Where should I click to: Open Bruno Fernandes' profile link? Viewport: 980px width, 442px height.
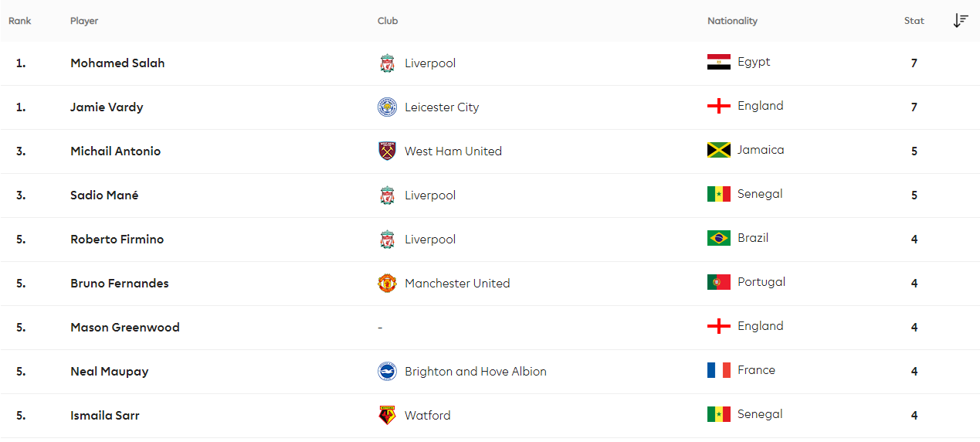coord(119,284)
